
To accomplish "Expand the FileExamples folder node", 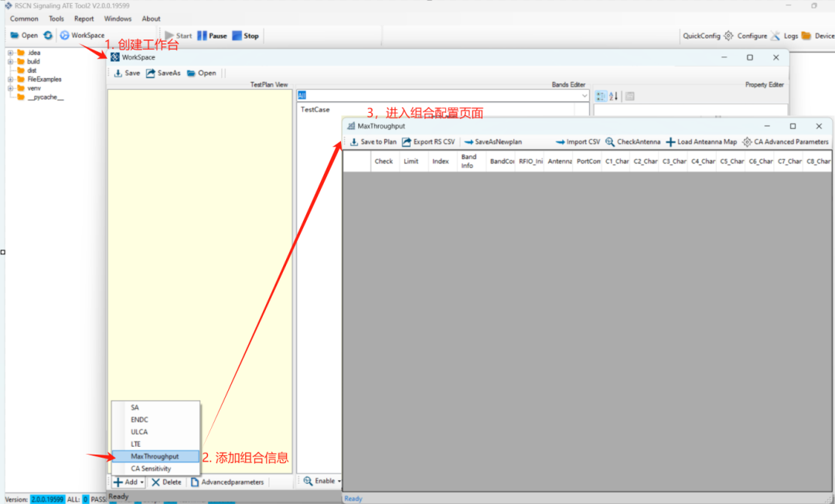I will pyautogui.click(x=10, y=80).
